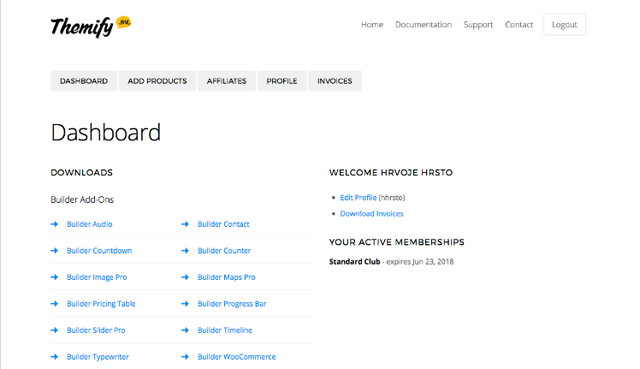Click arrow icon beside Builder Image Pro

pos(54,277)
